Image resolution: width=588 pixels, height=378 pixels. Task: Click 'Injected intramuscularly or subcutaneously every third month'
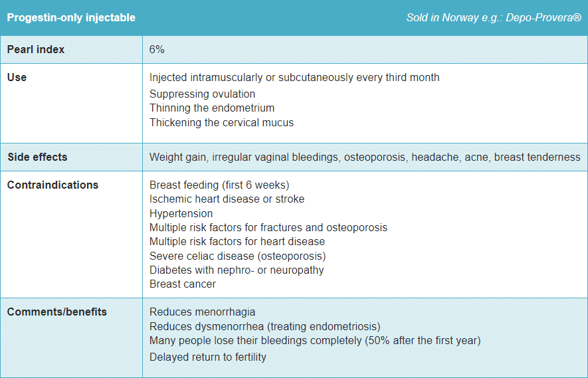pyautogui.click(x=294, y=78)
